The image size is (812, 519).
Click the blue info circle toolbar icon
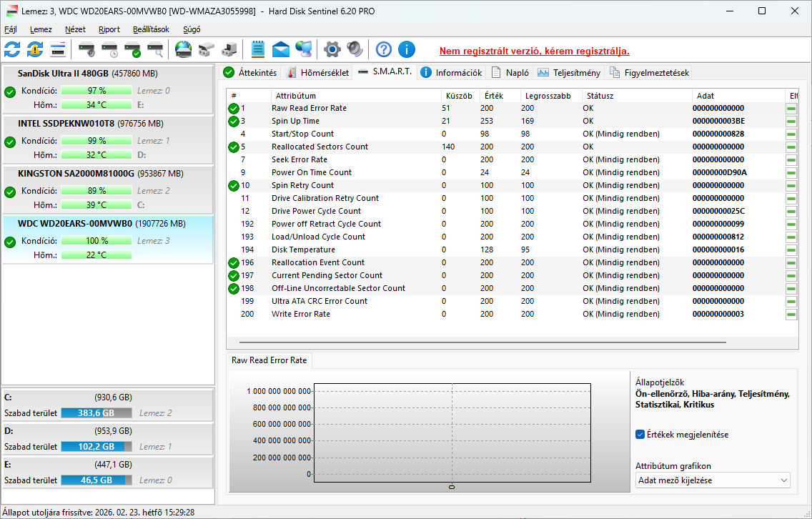tap(407, 50)
